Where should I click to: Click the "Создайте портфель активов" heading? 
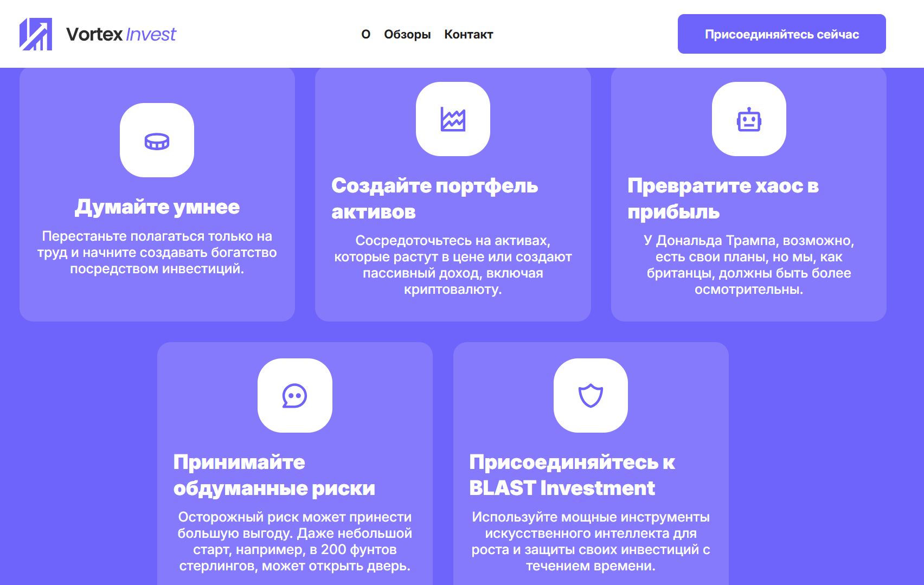click(x=434, y=199)
